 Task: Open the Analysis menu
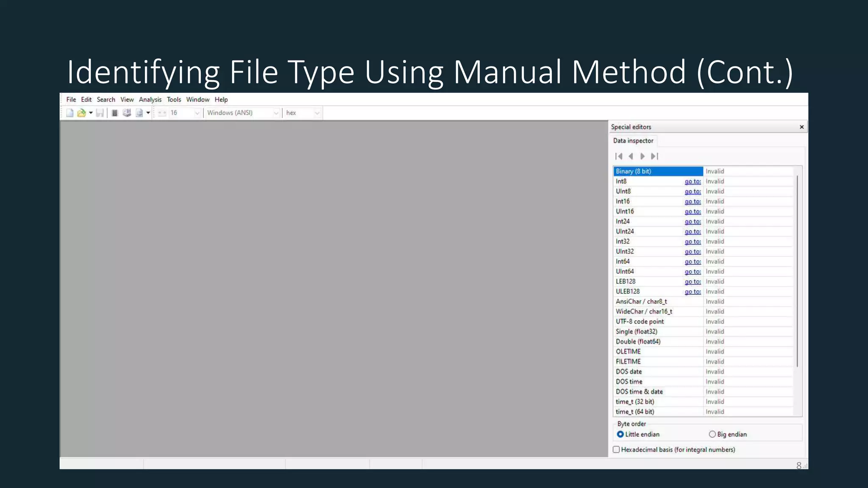coord(150,100)
